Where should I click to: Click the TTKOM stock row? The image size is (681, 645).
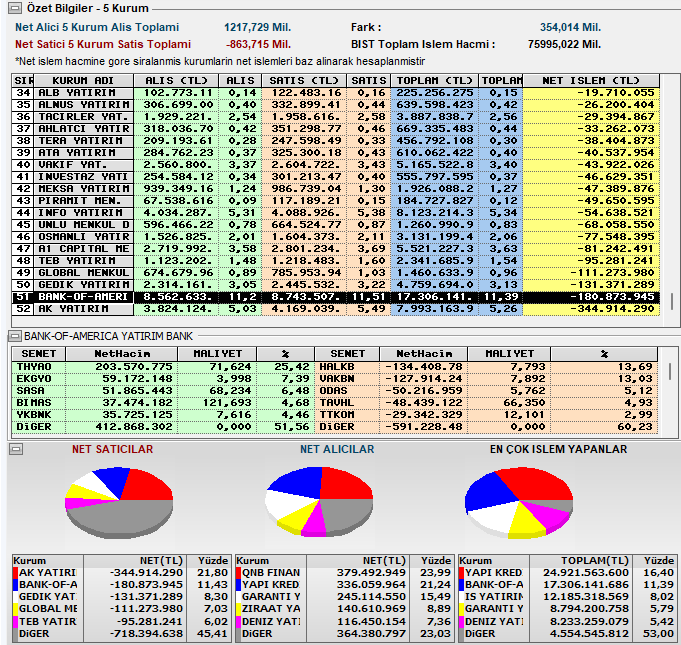tap(486, 415)
